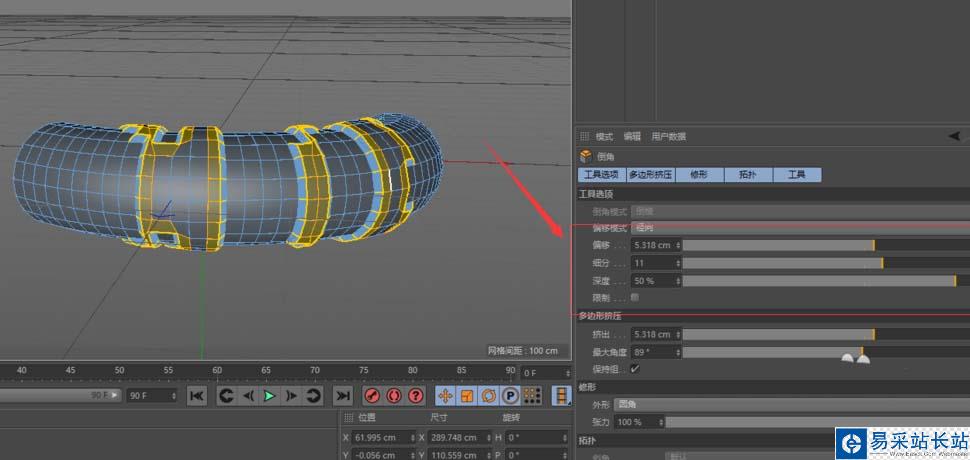Viewport: 970px width, 460px height.
Task: Click the 偏移 5.318 cm value field
Action: coord(653,245)
